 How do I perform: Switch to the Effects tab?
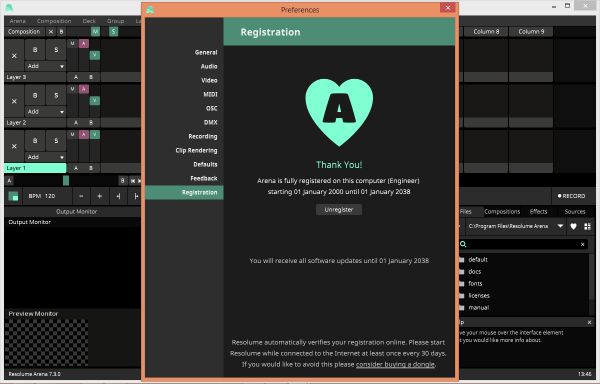tap(538, 212)
